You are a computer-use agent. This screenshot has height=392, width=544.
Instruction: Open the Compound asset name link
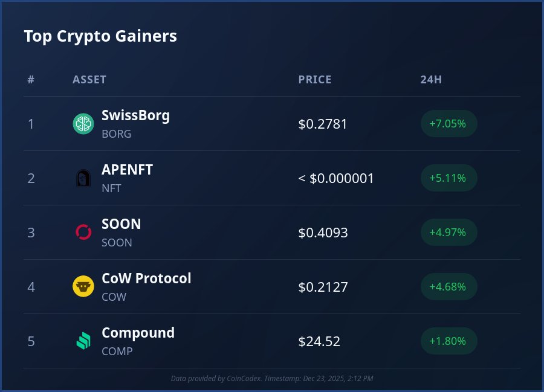[x=138, y=333]
